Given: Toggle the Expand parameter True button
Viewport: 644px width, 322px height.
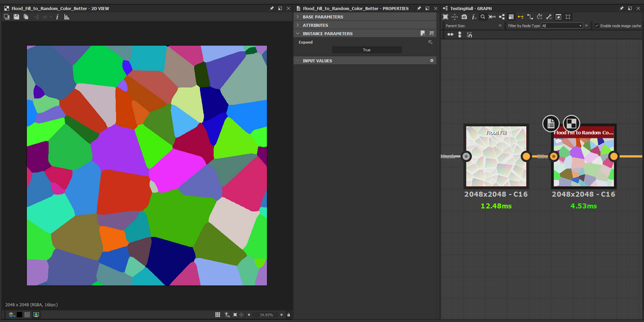Looking at the screenshot, I should click(367, 50).
